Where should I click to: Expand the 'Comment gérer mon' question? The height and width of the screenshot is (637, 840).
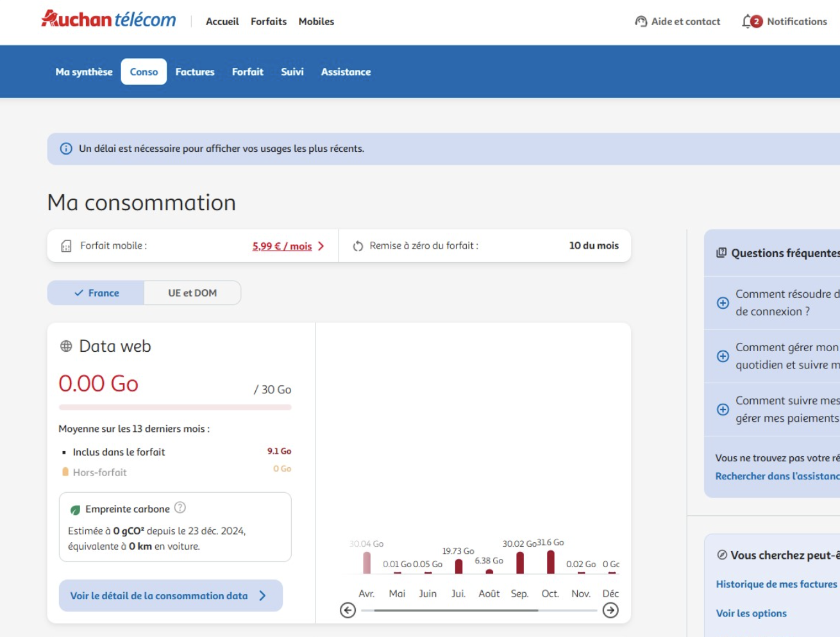click(723, 356)
